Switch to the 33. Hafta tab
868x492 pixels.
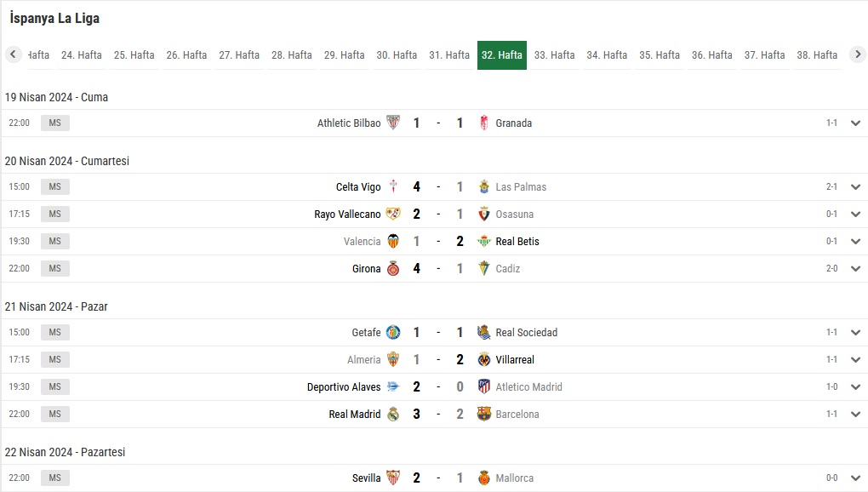pos(554,54)
